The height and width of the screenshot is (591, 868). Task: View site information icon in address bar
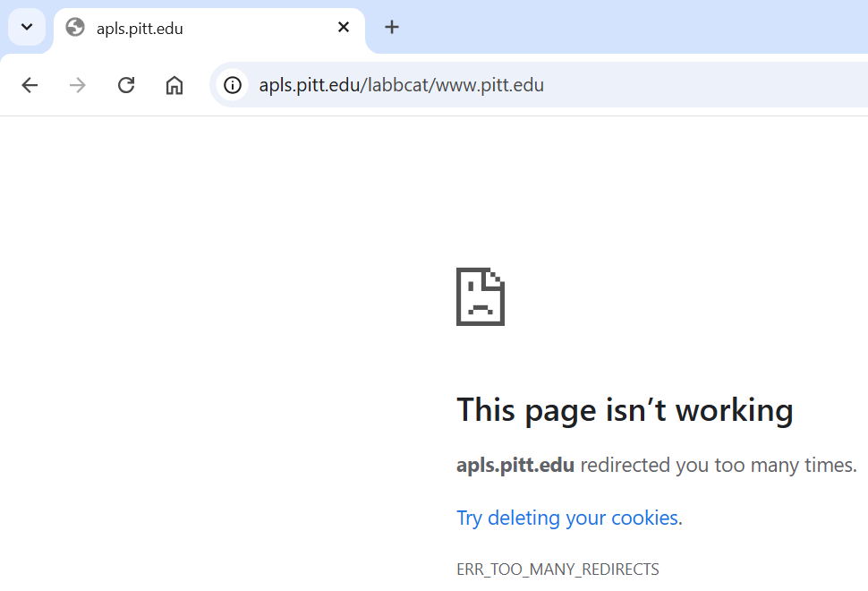(x=233, y=85)
